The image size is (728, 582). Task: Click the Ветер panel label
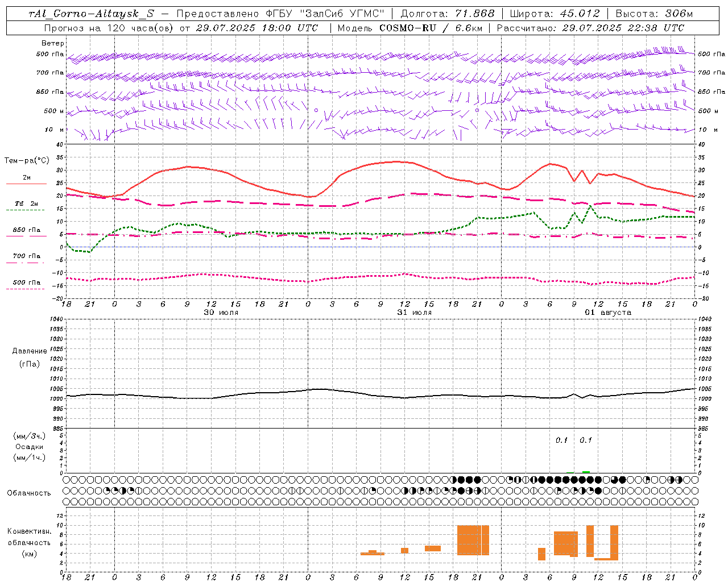coord(53,43)
